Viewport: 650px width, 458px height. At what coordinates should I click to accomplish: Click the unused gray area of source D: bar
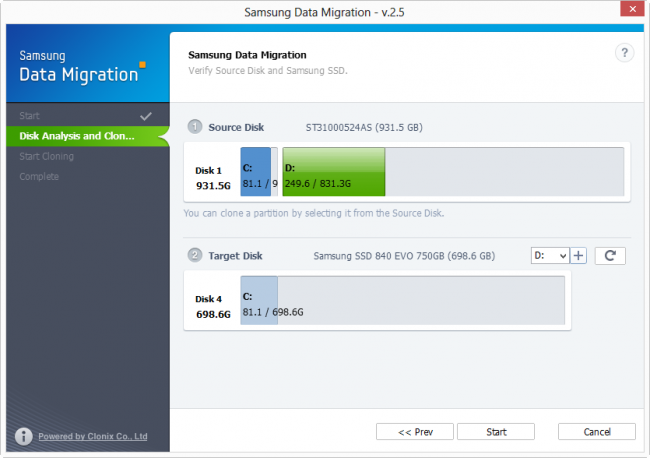coord(504,172)
